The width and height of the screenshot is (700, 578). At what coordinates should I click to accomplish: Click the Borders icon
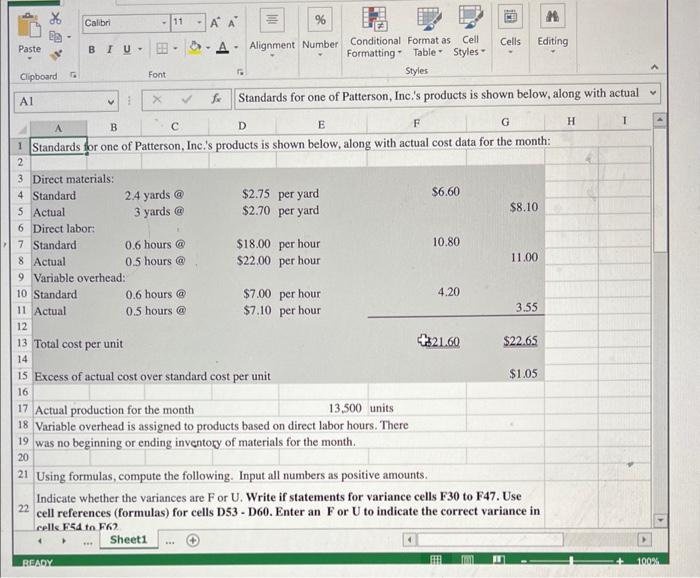coord(162,48)
